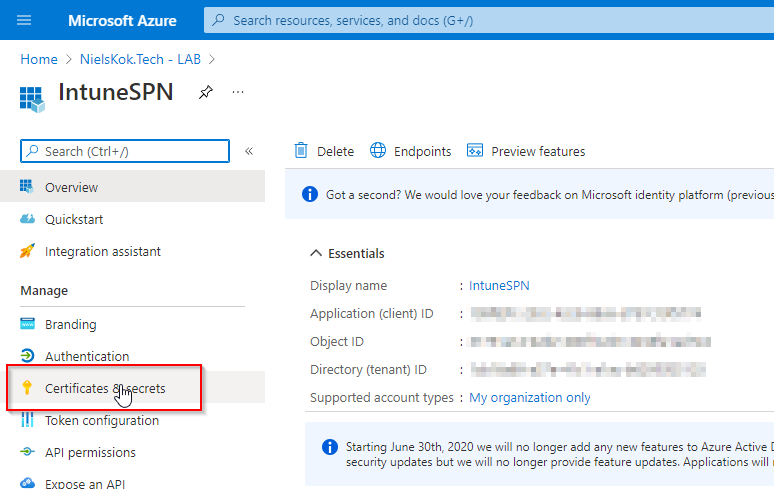Click the Essentials heading text
The width and height of the screenshot is (774, 489).
click(356, 254)
